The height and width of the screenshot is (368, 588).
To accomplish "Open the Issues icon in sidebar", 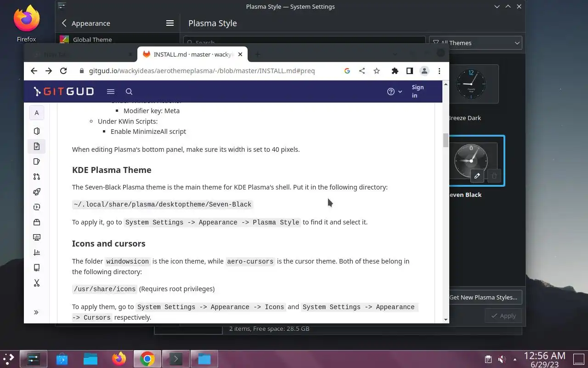I will pyautogui.click(x=37, y=161).
